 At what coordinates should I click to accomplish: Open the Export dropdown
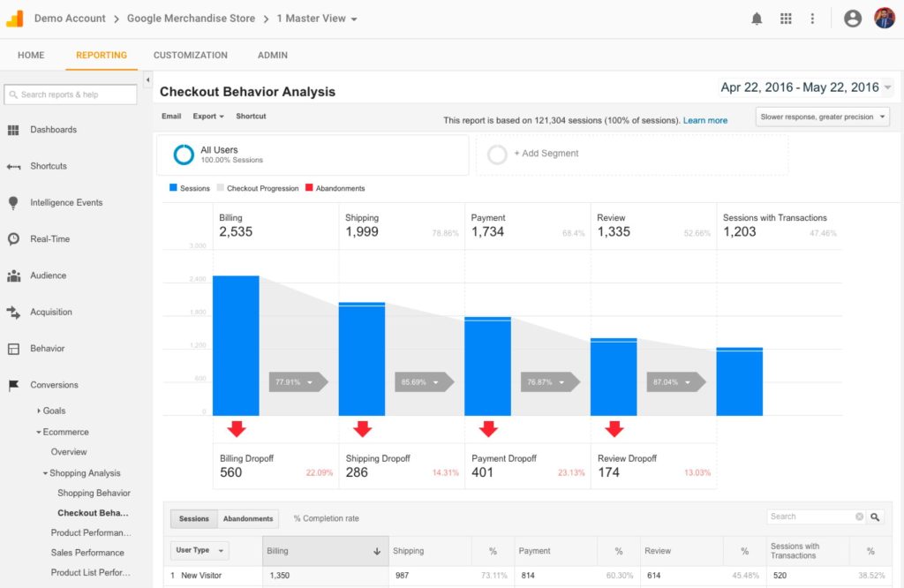[x=208, y=116]
